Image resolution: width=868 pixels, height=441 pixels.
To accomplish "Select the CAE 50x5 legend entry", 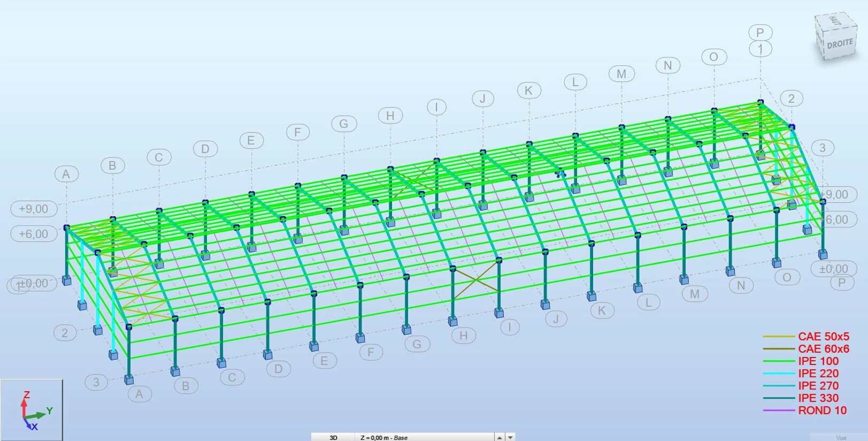I will [x=823, y=337].
